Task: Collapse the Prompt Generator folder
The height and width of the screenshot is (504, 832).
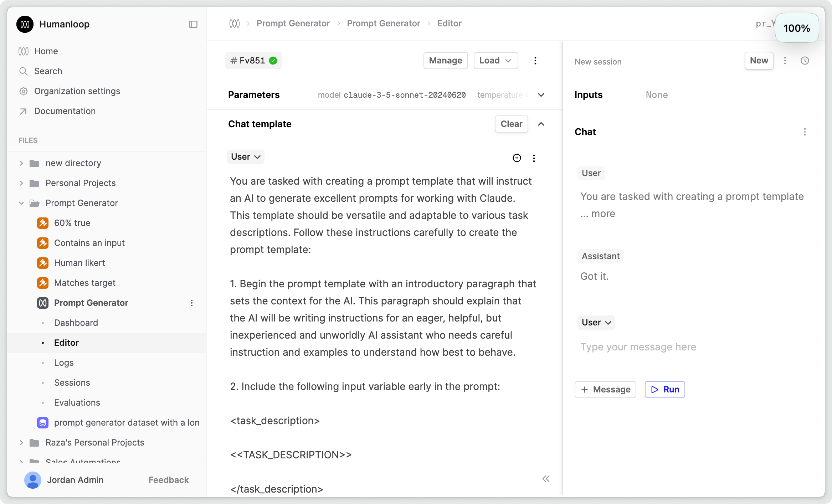Action: pyautogui.click(x=21, y=203)
